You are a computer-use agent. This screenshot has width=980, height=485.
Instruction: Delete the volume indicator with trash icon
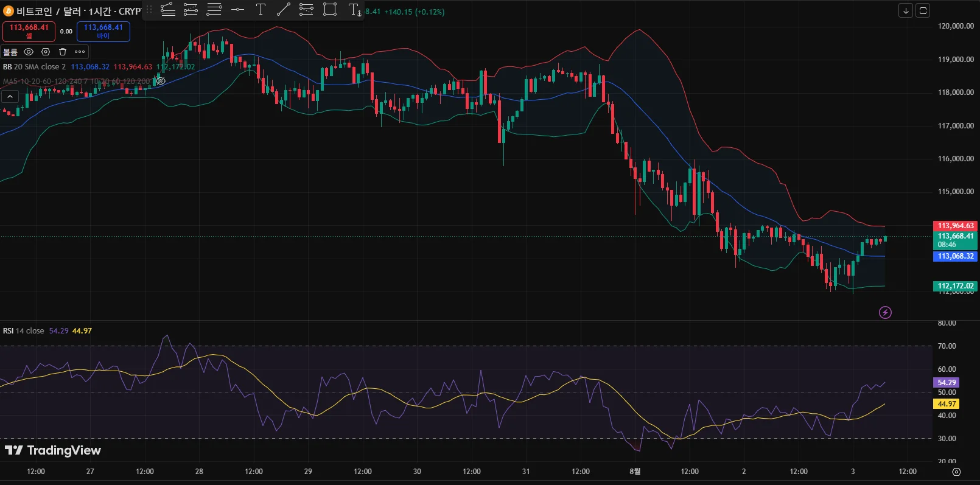click(x=62, y=52)
